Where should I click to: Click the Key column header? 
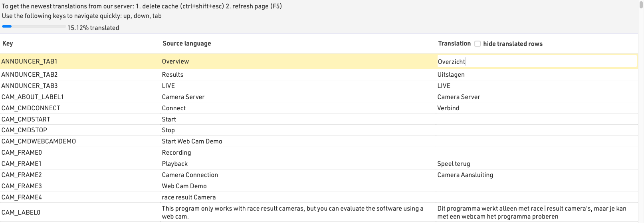pyautogui.click(x=8, y=44)
